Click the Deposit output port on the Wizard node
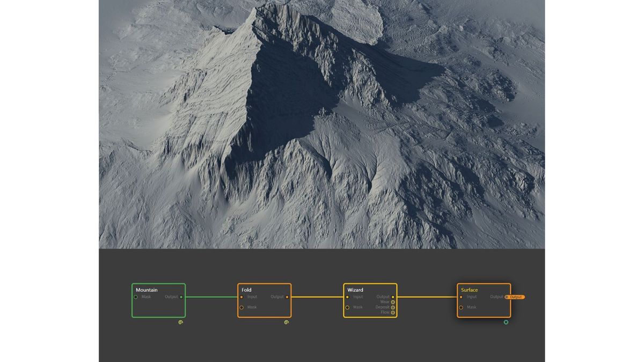 click(392, 307)
